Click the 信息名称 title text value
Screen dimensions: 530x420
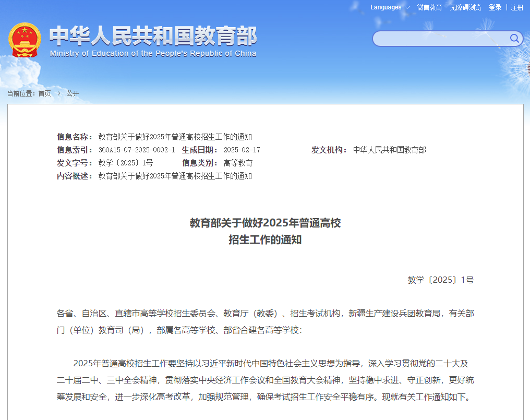[175, 137]
